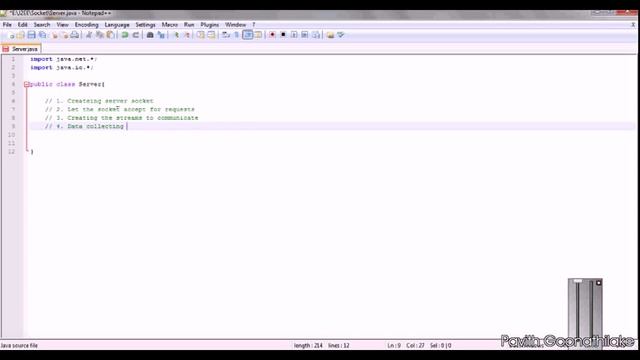The image size is (640, 360).
Task: Select the Server.java document tab
Action: click(20, 49)
